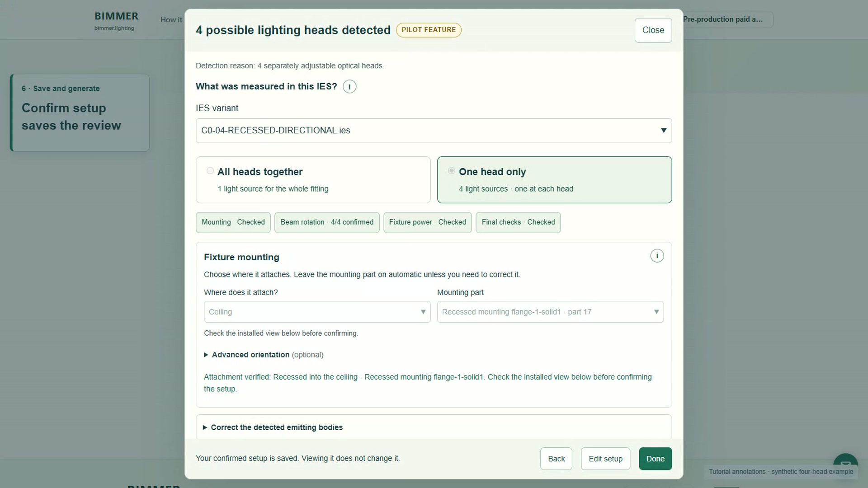
Task: Open the IES variant dropdown
Action: [434, 131]
